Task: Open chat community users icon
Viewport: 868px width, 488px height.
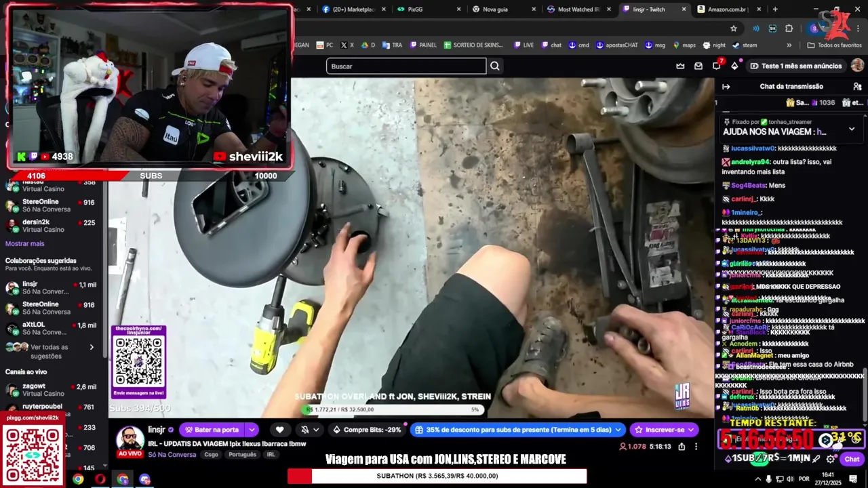Action: click(857, 86)
